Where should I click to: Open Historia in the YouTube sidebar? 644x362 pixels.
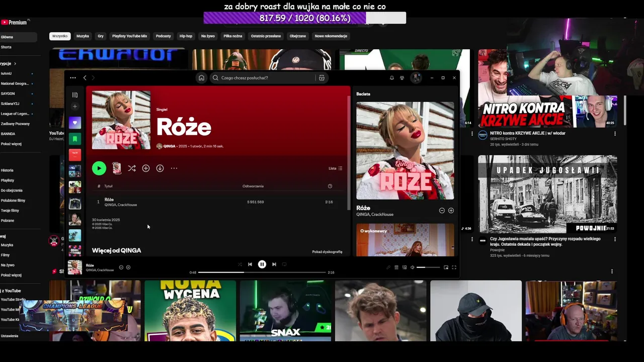coord(7,170)
